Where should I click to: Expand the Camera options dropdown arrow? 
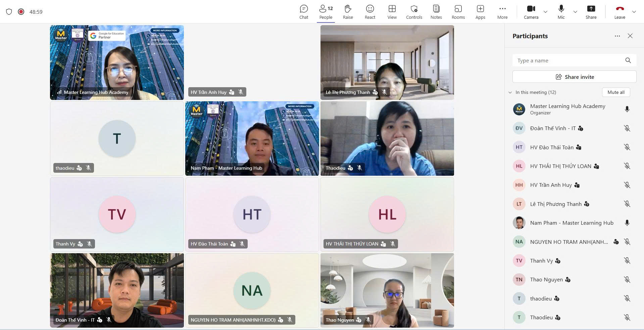[x=545, y=12]
